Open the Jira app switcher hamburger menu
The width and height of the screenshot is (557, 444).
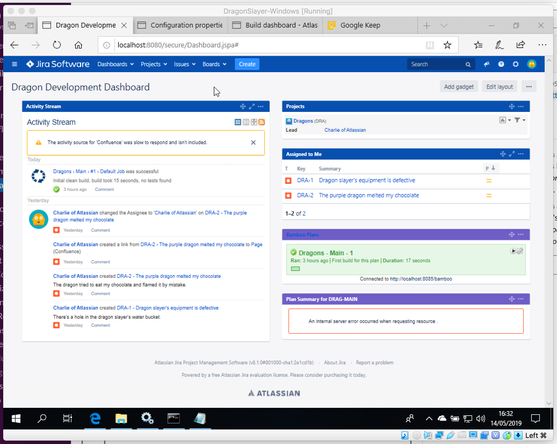coord(15,64)
